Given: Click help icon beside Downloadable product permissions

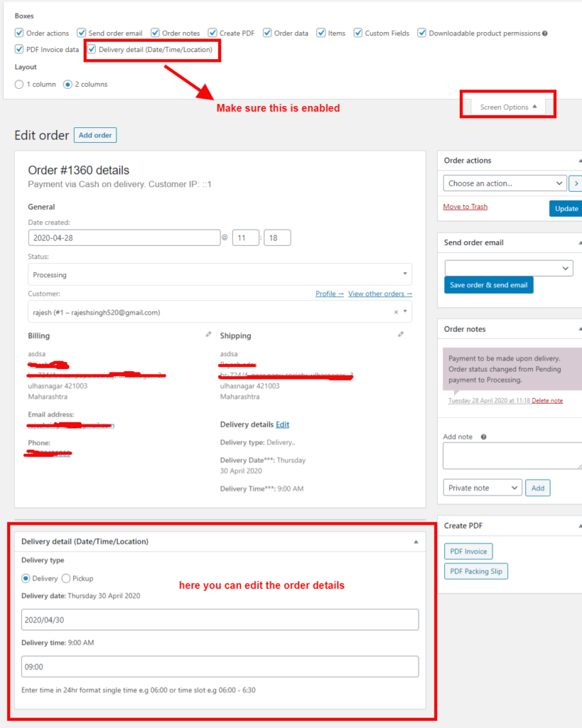Looking at the screenshot, I should pyautogui.click(x=546, y=33).
